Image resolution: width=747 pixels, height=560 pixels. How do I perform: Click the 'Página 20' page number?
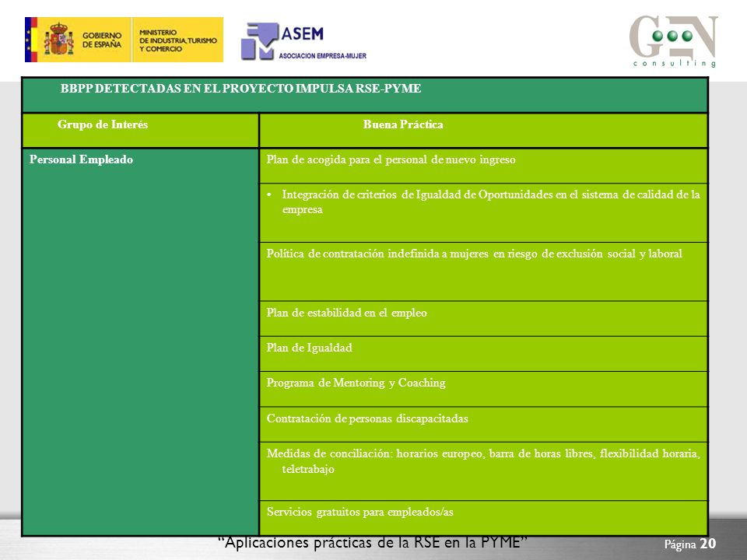pyautogui.click(x=690, y=544)
